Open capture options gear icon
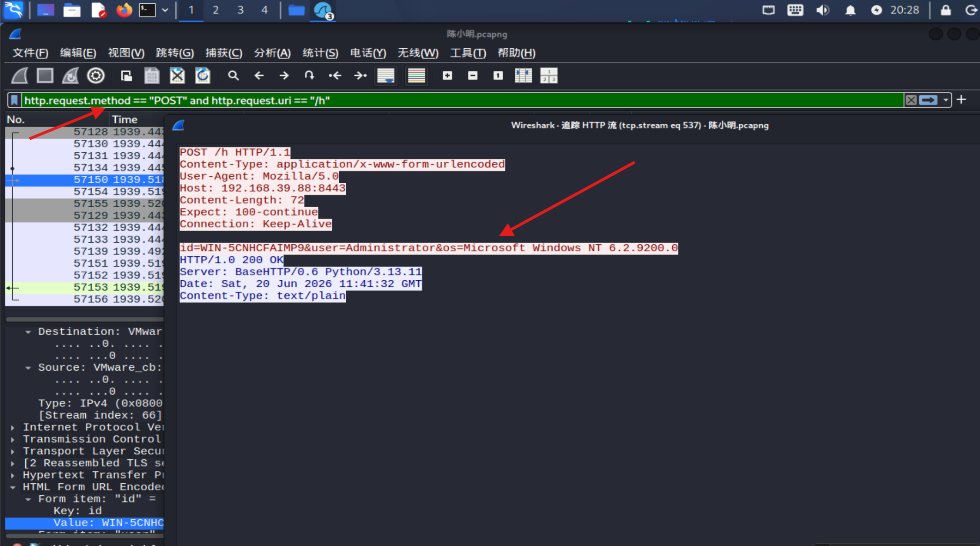This screenshot has height=546, width=980. [x=96, y=75]
